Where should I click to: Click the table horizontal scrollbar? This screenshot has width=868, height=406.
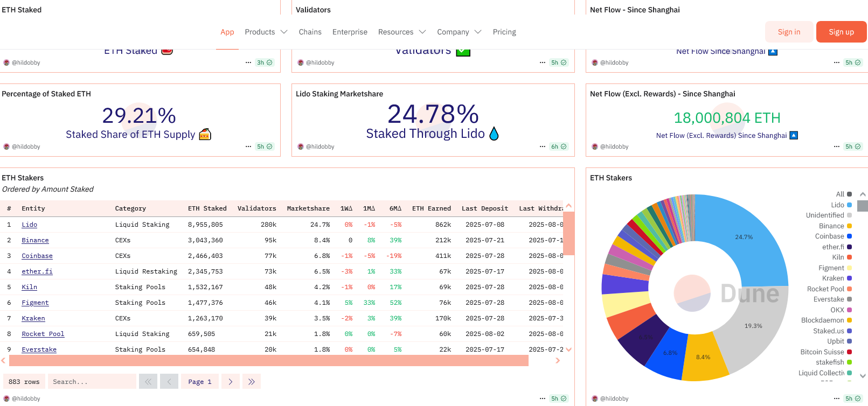(x=269, y=360)
